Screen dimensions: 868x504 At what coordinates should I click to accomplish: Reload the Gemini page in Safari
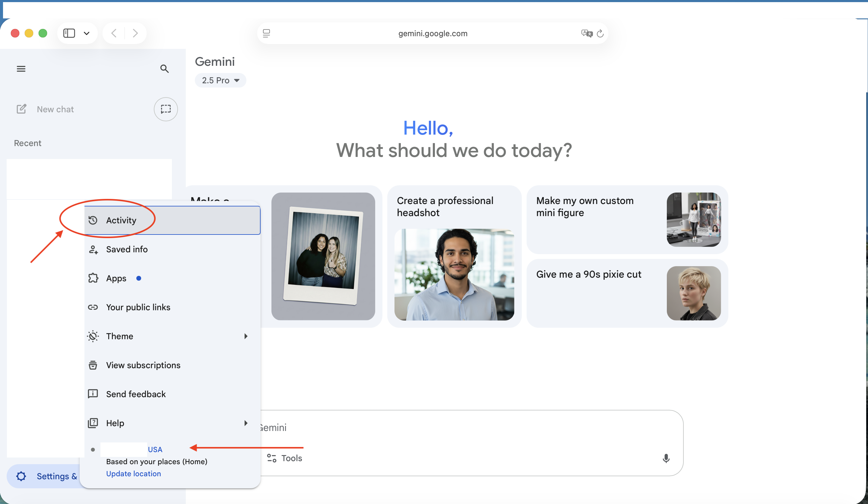pos(600,33)
